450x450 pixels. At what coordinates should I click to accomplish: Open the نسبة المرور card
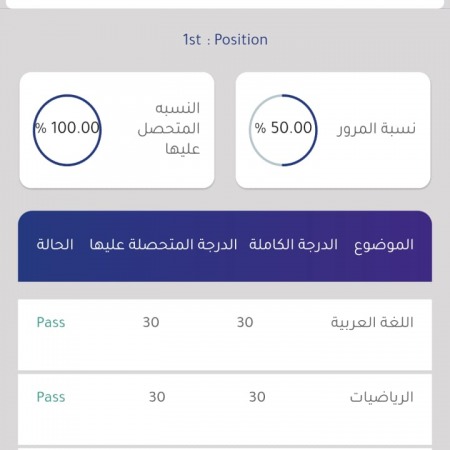pos(333,130)
